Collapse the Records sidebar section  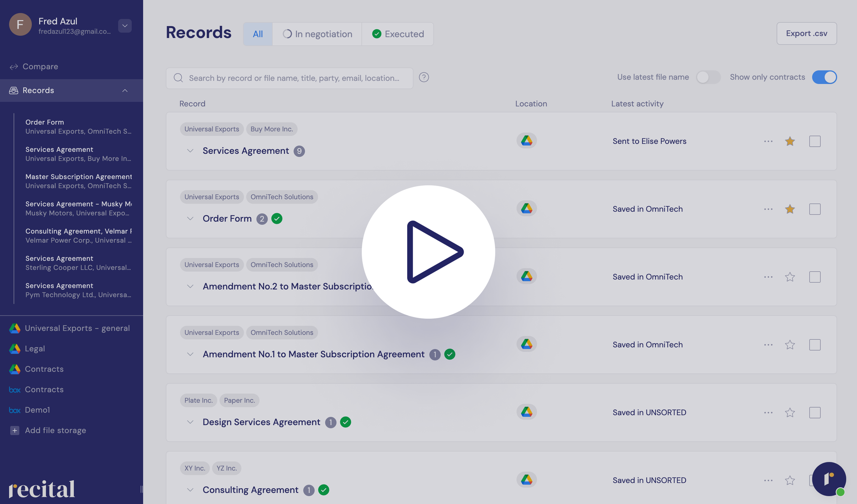(x=125, y=90)
